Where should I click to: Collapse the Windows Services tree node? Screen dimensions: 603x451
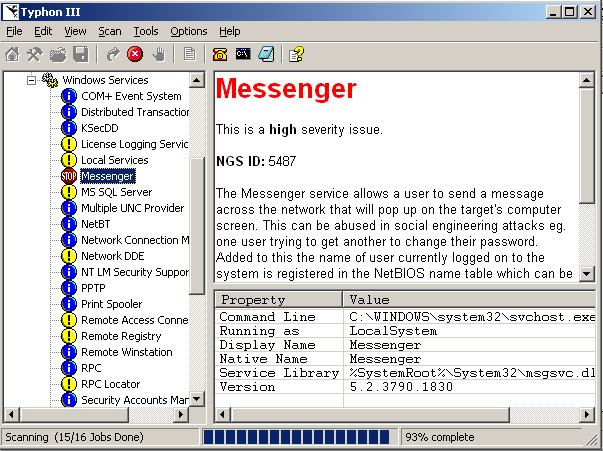coord(32,80)
